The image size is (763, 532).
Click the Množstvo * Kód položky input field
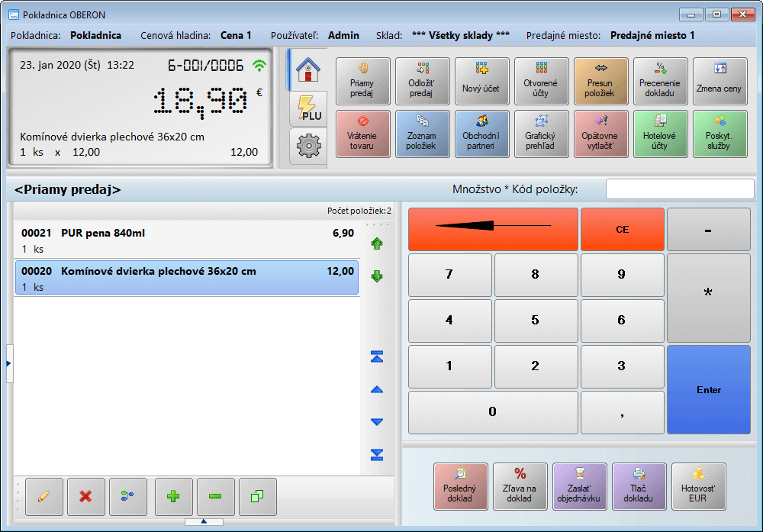679,189
